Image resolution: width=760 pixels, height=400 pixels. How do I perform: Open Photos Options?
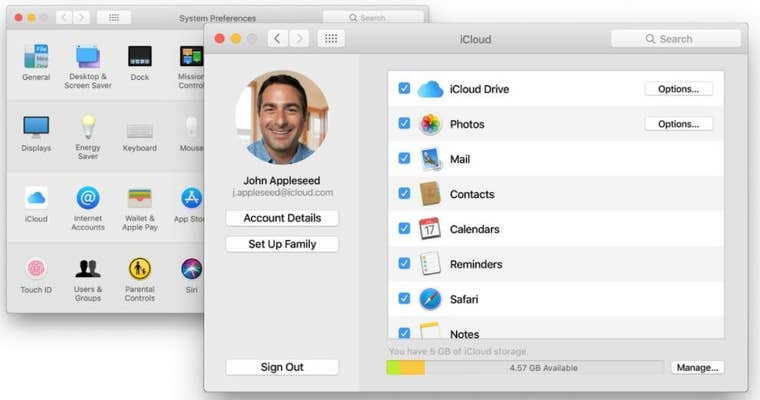pyautogui.click(x=679, y=124)
